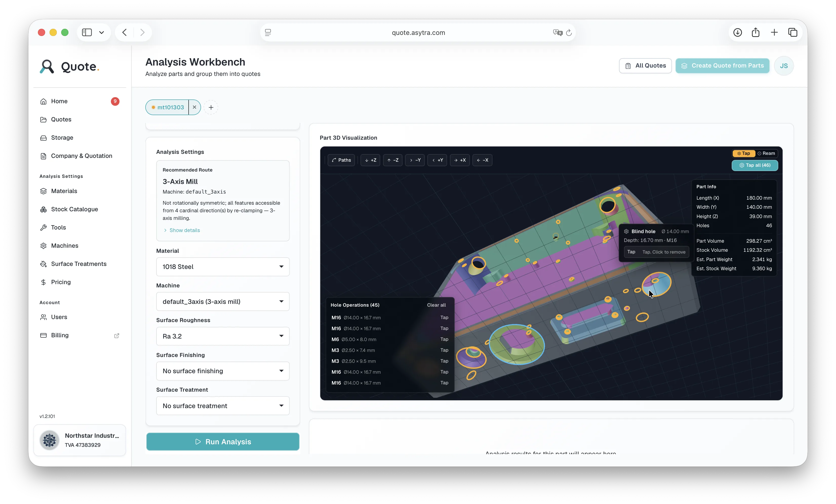Switch to Tap hole mode
Viewport: 836px width, 504px height.
(x=744, y=153)
